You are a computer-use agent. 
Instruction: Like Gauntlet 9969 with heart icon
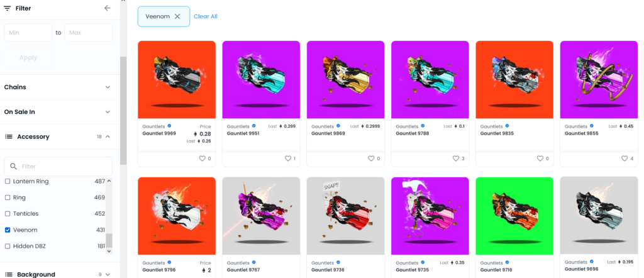202,158
